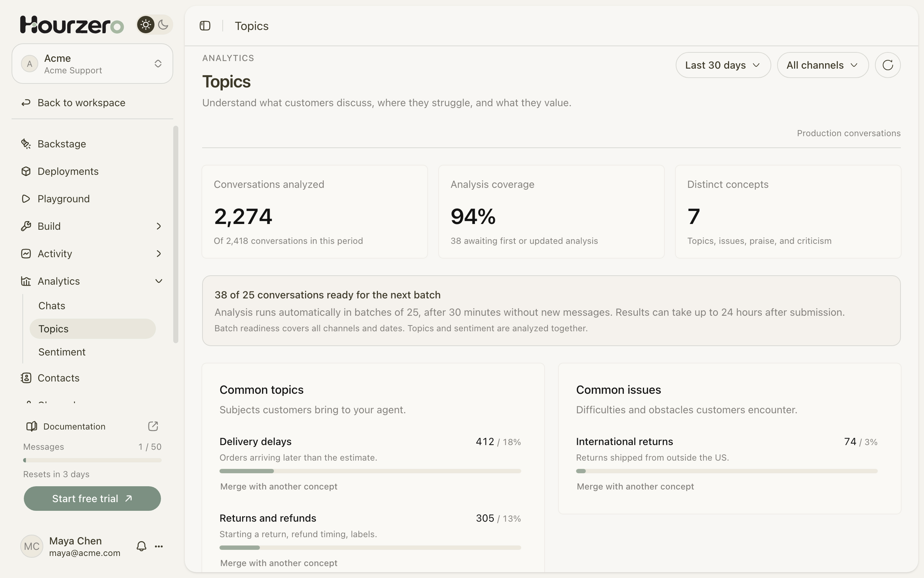
Task: Expand the Activity menu chevron
Action: tap(159, 254)
